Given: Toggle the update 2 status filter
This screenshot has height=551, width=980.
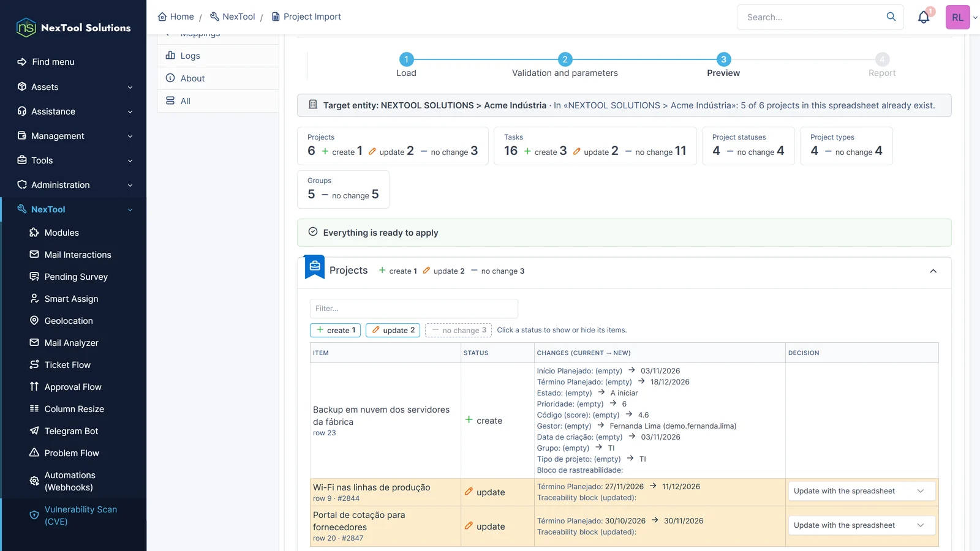Looking at the screenshot, I should (393, 330).
